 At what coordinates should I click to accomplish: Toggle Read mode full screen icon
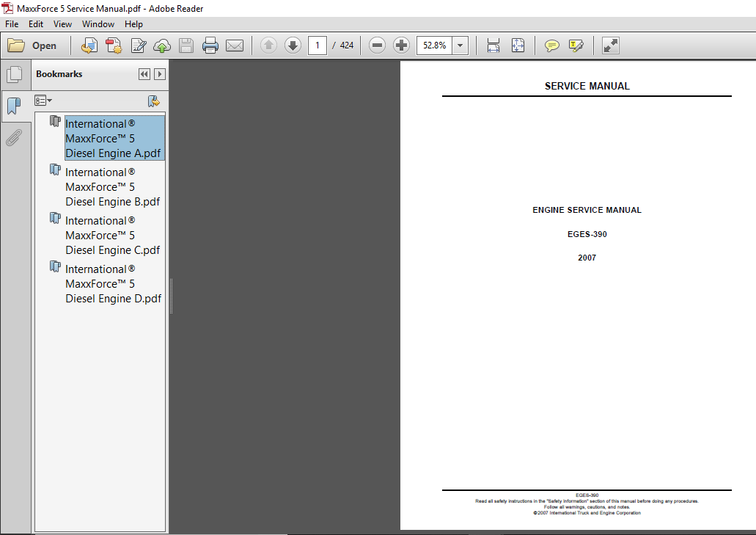point(610,46)
